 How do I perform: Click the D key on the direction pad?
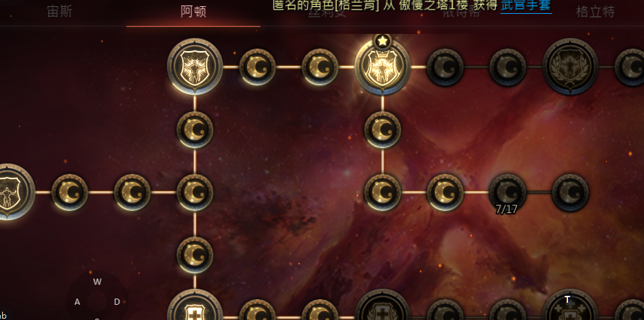point(117,302)
